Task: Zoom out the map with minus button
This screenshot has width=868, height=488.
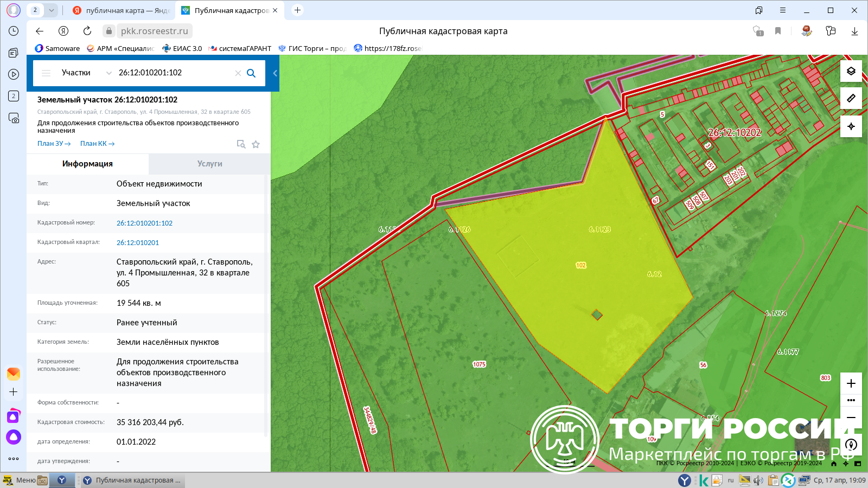Action: (x=851, y=418)
